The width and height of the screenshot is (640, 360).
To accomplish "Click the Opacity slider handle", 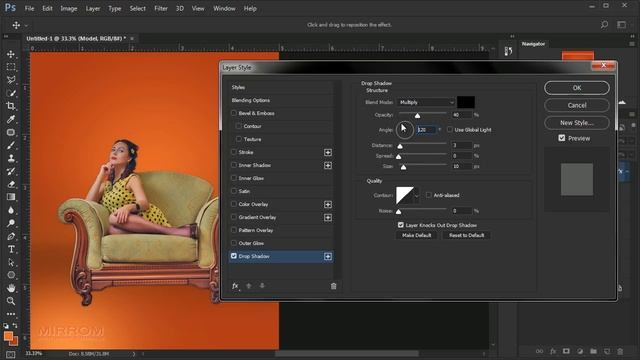I will tap(417, 116).
